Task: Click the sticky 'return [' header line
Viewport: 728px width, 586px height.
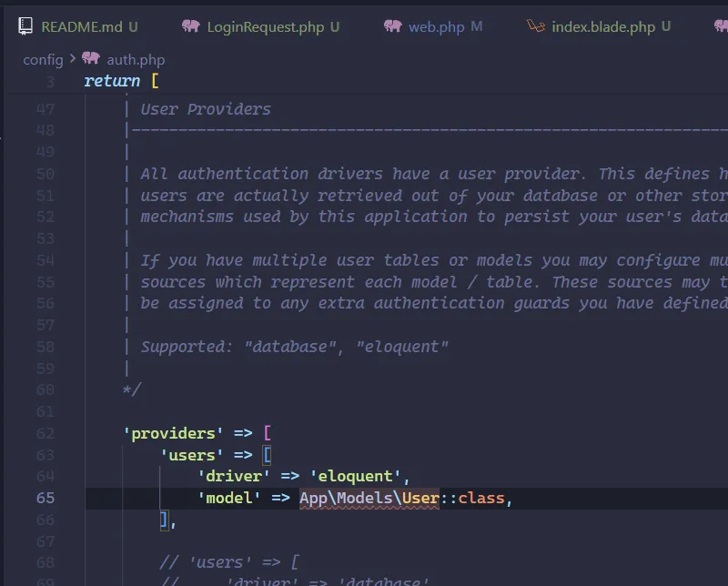Action: tap(111, 81)
